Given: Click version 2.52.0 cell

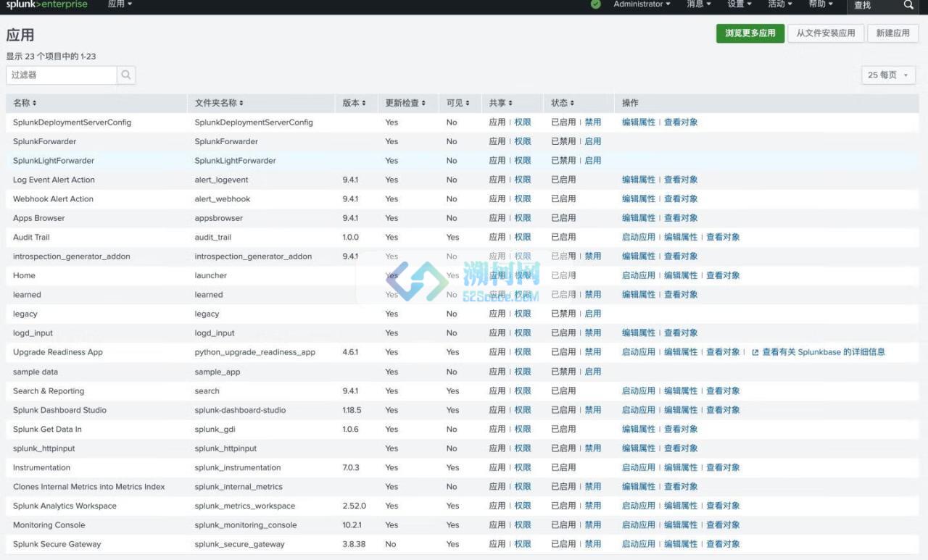Looking at the screenshot, I should click(x=354, y=506).
